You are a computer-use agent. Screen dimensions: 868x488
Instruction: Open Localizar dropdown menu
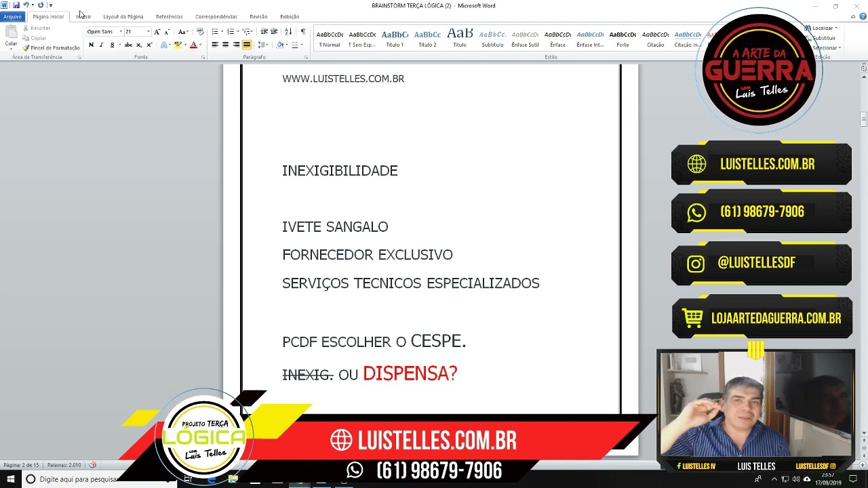click(x=835, y=28)
